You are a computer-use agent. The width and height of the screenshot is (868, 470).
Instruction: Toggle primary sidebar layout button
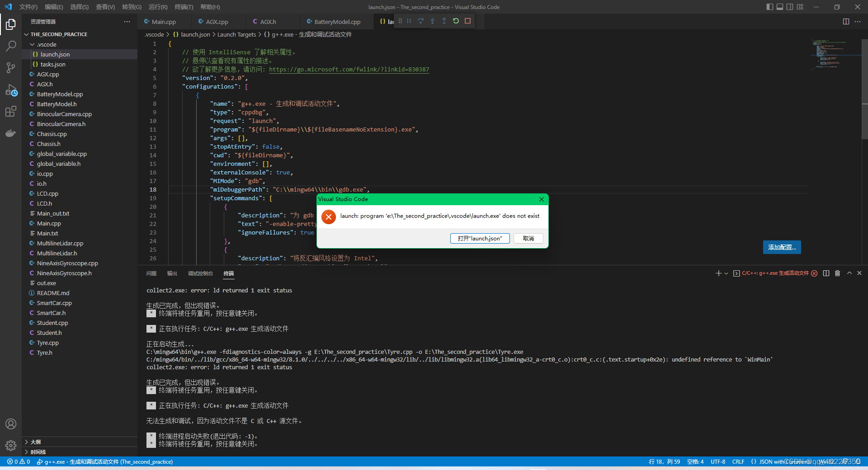point(770,7)
